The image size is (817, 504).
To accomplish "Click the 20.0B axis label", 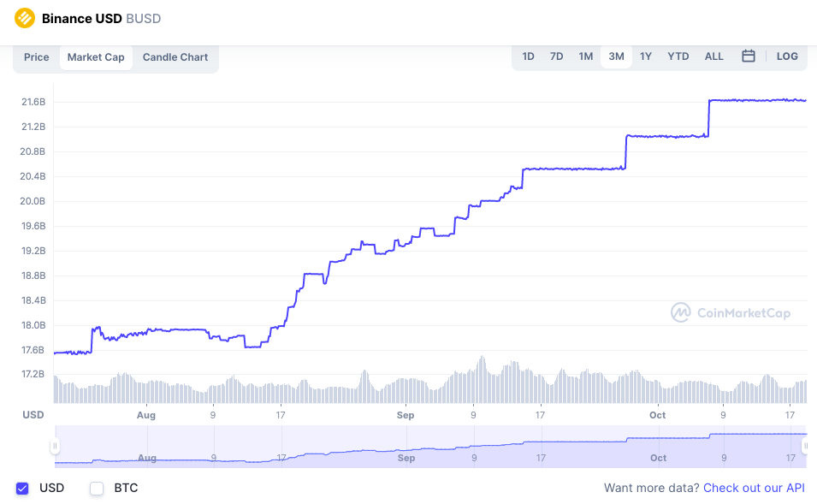I will point(33,201).
